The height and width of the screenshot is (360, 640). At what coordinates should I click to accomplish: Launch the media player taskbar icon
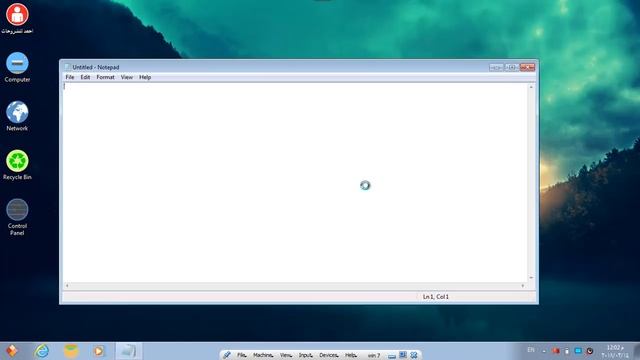click(98, 351)
